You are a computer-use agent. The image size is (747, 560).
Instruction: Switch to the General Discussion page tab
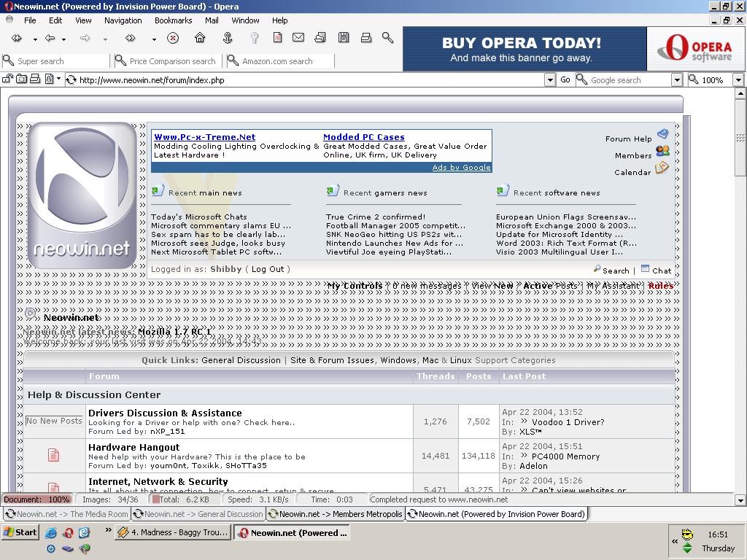[x=197, y=514]
